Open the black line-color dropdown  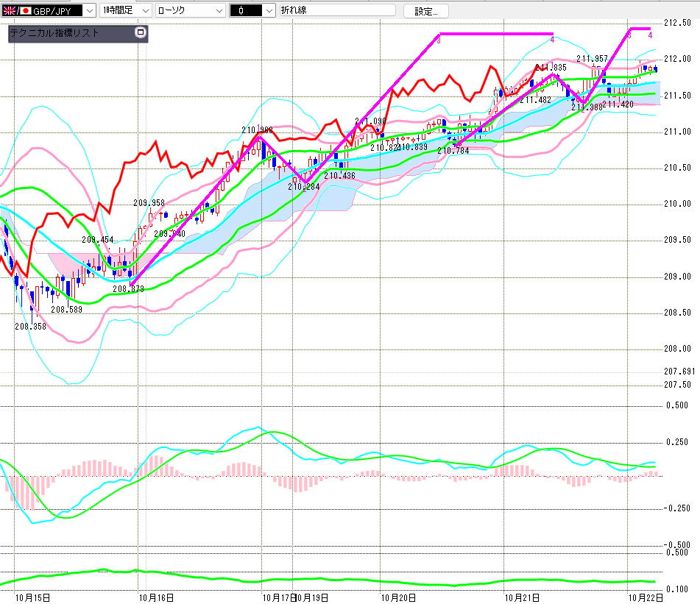(x=269, y=11)
